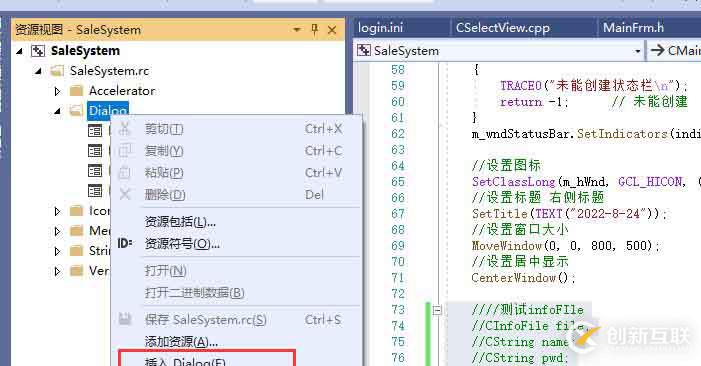This screenshot has width=701, height=366.
Task: Choose 资源符号(O)... from context menu
Action: (x=182, y=244)
